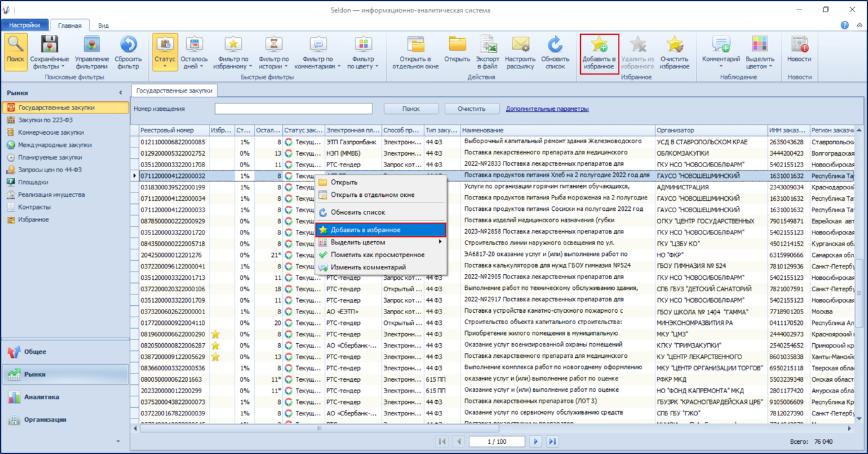
Task: Open the Дополнительные параметры link
Action: pos(547,108)
